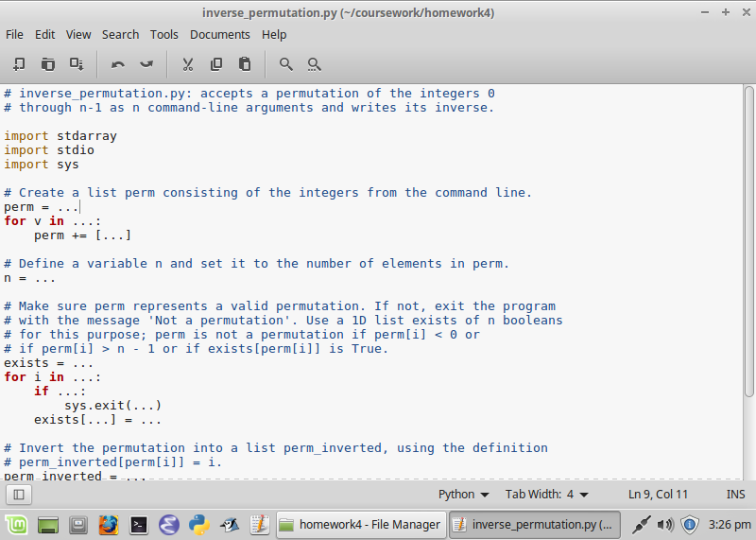Launch Emacs from the taskbar
Image resolution: width=756 pixels, height=540 pixels.
169,525
